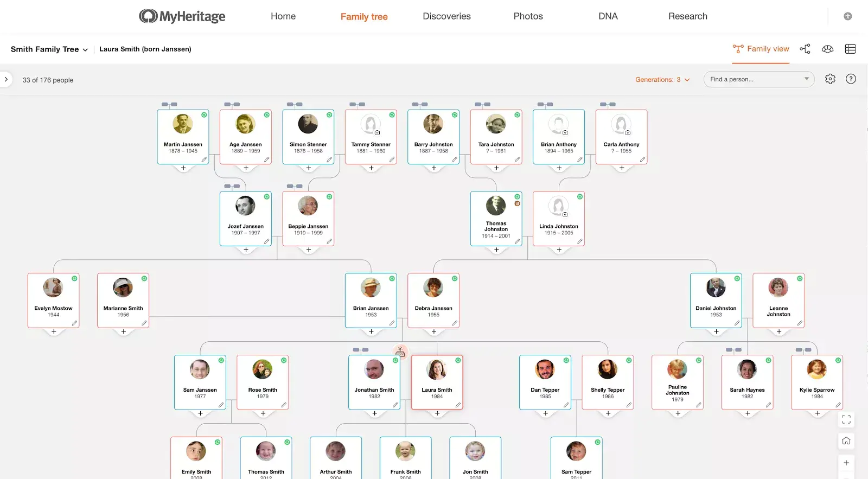Screen dimensions: 868x479
Task: Switch to the Pedigree view icon
Action: pyautogui.click(x=805, y=49)
